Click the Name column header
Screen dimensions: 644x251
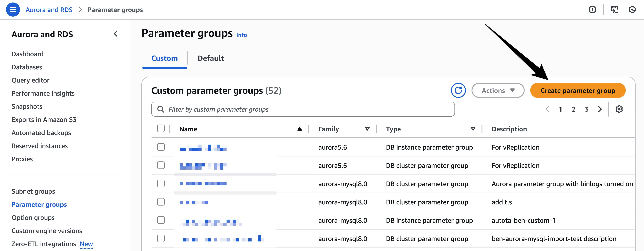pyautogui.click(x=188, y=129)
